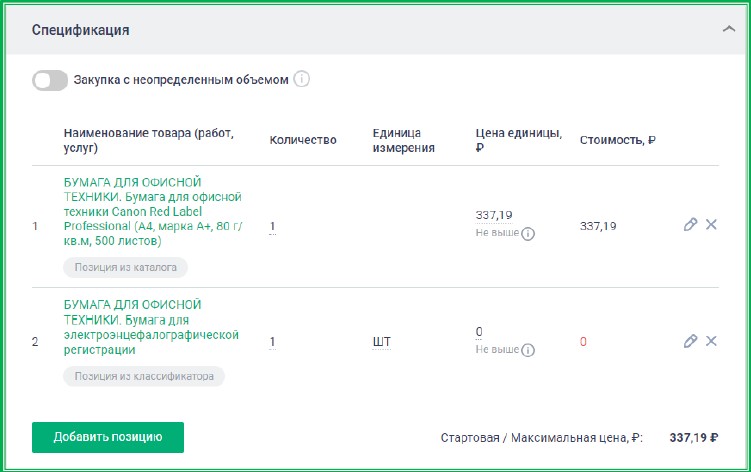Remove position 1 with X icon
The width and height of the screenshot is (751, 472).
pos(712,225)
